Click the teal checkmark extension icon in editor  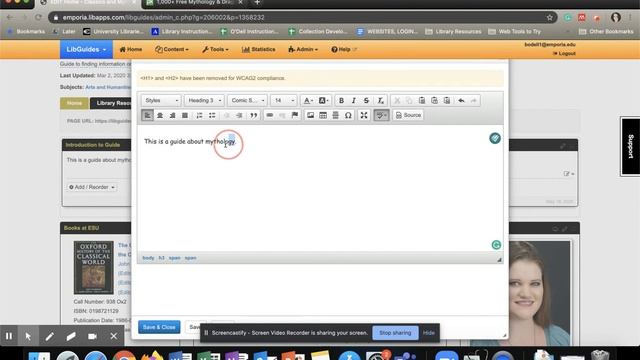(x=495, y=138)
